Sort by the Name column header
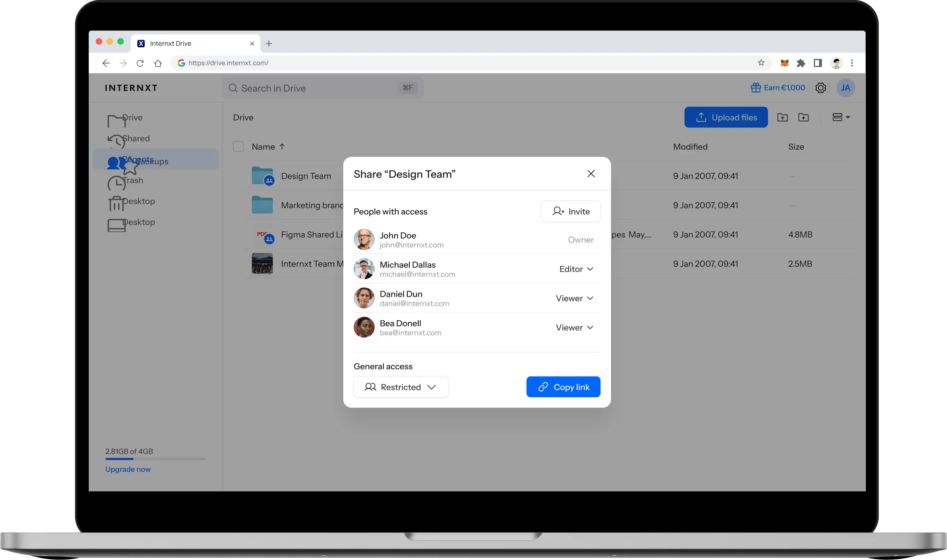 [x=268, y=147]
